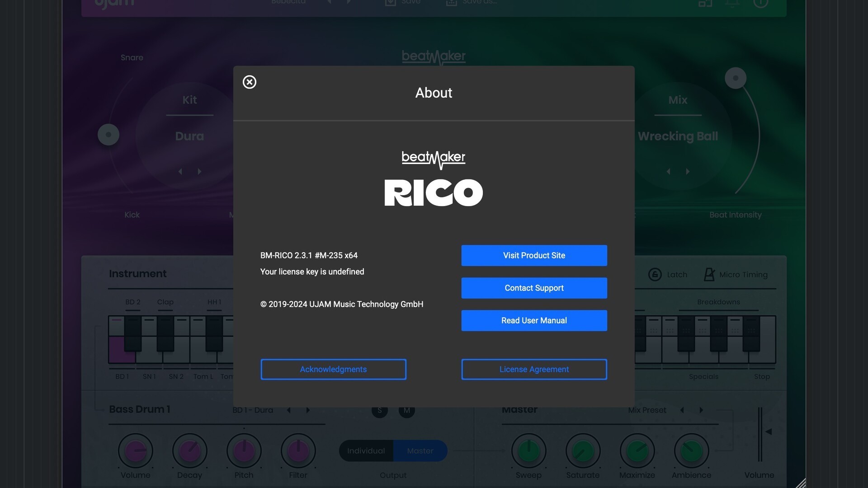Click the Ambience knob in Master section
The width and height of the screenshot is (868, 488).
click(x=691, y=450)
